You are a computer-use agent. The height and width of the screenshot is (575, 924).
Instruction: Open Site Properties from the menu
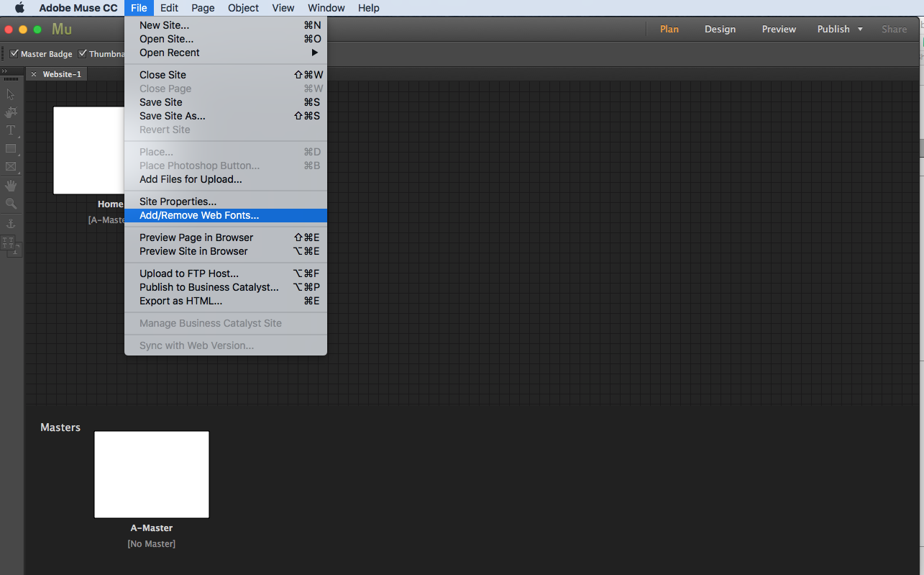coord(226,202)
